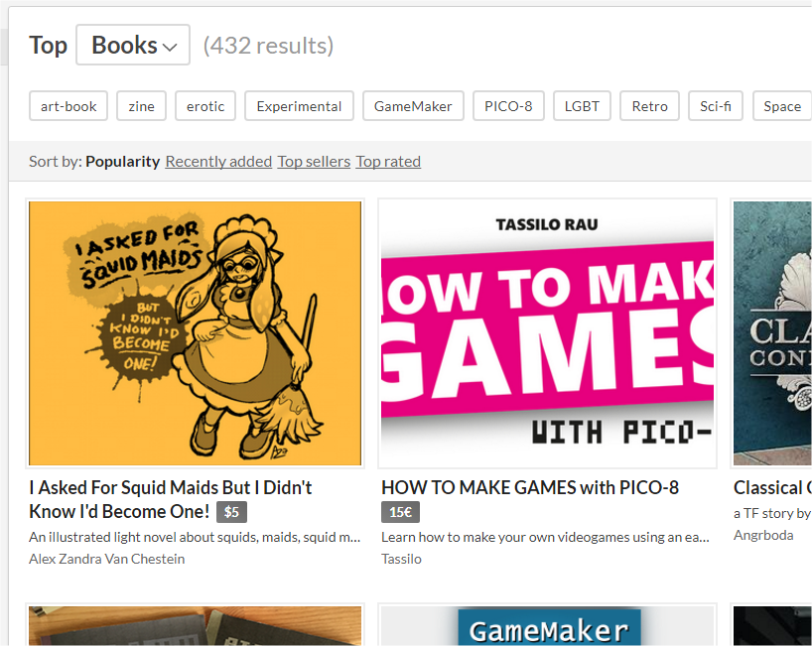
Task: Click the $5 price tag
Action: [x=231, y=512]
